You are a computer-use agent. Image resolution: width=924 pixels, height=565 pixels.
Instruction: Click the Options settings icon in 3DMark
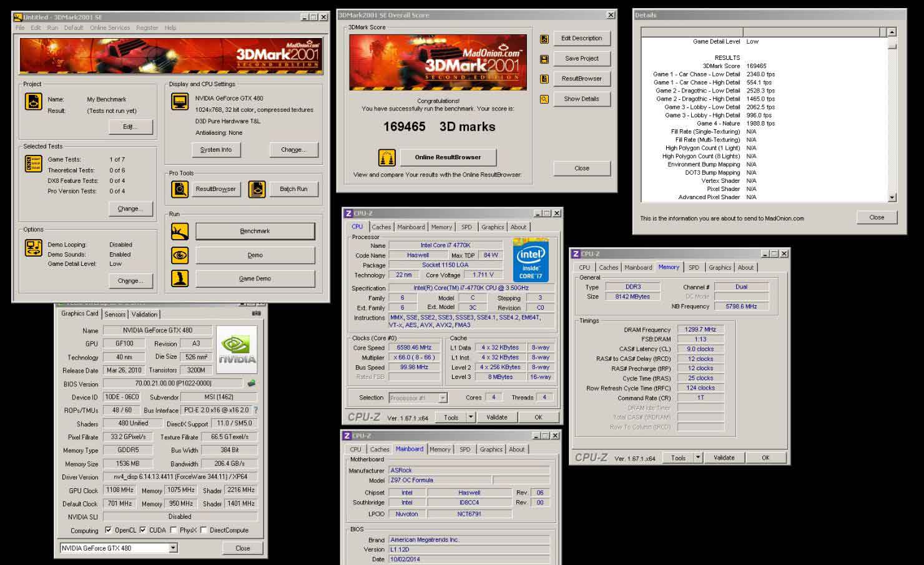click(33, 248)
